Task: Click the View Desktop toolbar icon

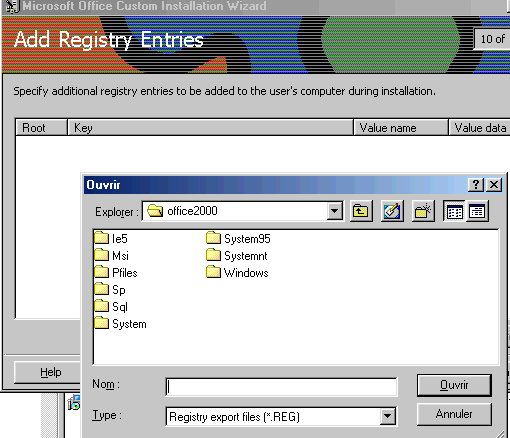Action: click(x=392, y=211)
